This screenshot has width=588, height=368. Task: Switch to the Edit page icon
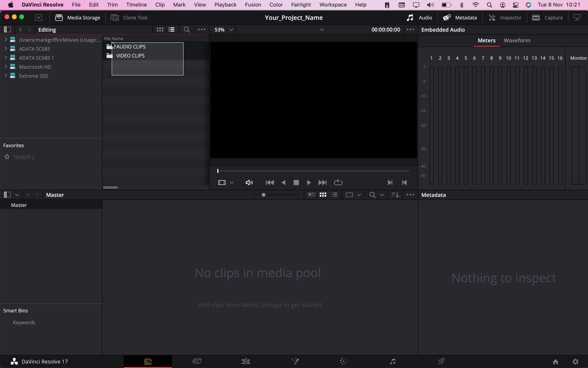point(245,361)
